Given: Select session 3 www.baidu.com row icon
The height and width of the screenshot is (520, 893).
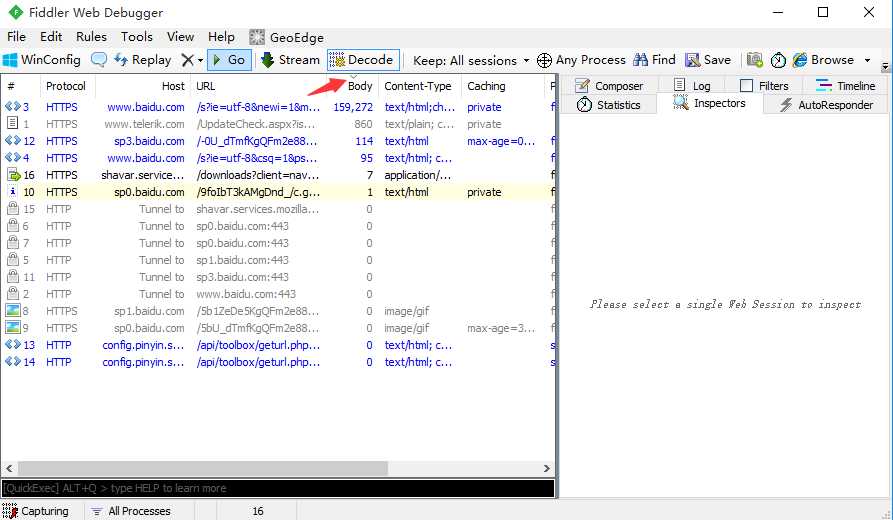Looking at the screenshot, I should [13, 107].
